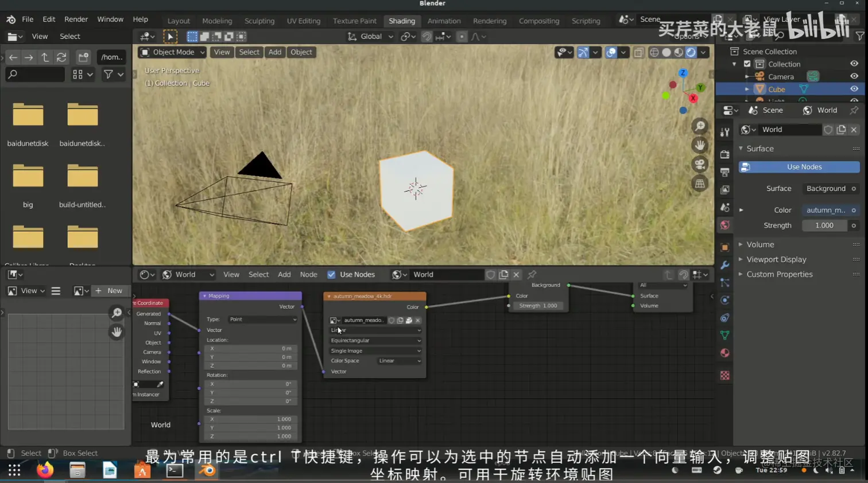Toggle viewport gizmos button
Viewport: 868px width, 483px height.
click(x=583, y=52)
